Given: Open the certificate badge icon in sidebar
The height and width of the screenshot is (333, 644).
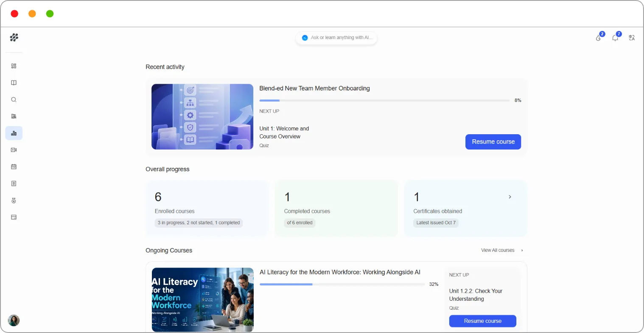Looking at the screenshot, I should point(14,183).
